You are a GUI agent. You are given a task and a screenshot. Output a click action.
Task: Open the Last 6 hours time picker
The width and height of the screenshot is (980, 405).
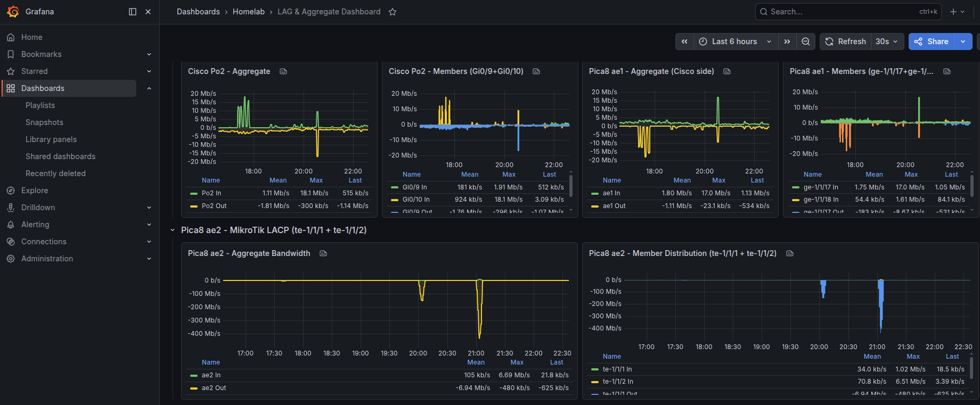pyautogui.click(x=736, y=42)
